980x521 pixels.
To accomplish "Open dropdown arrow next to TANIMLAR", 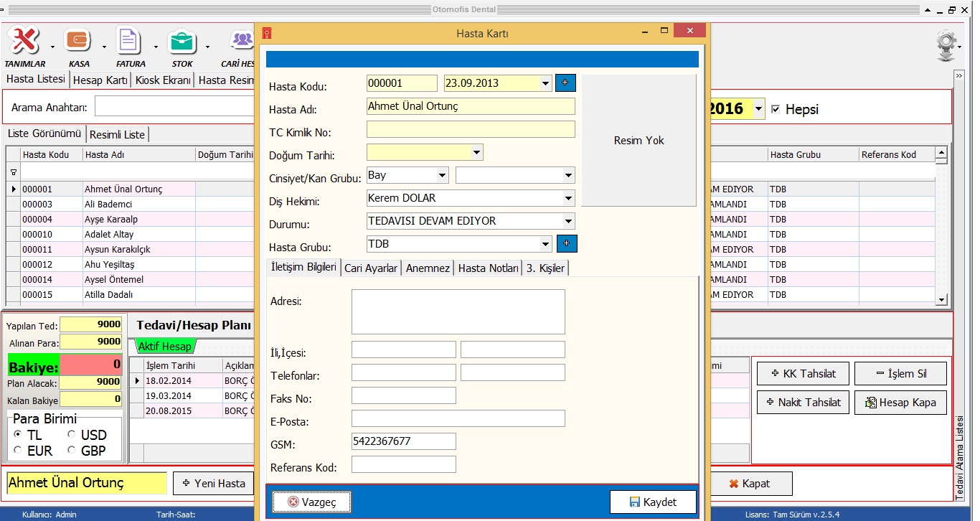I will coord(53,47).
